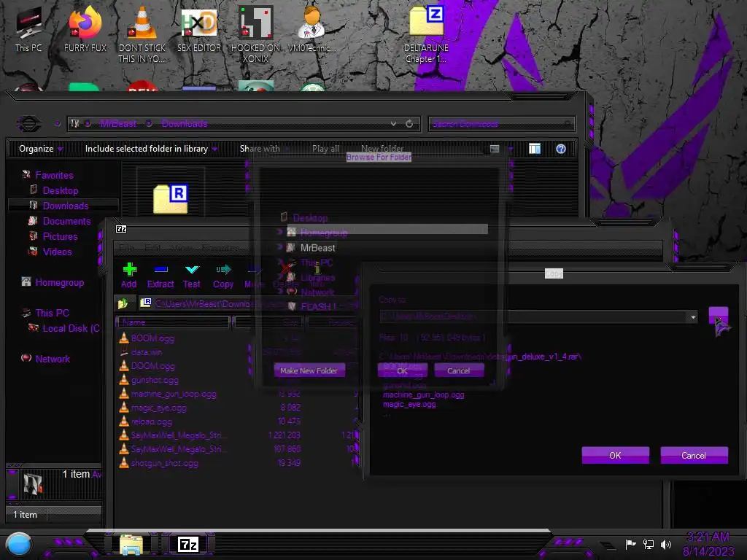Expand the Homegroup node in Browse For Folder

tap(280, 233)
